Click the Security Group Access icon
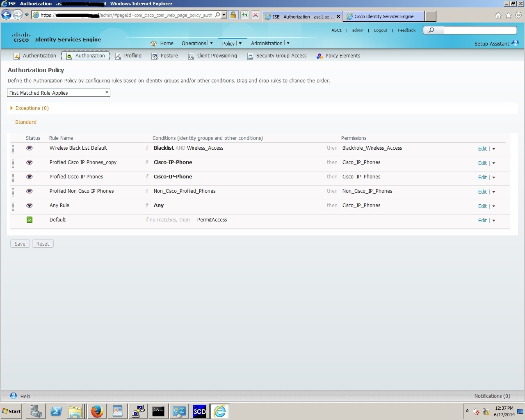525x420 pixels. [250, 56]
